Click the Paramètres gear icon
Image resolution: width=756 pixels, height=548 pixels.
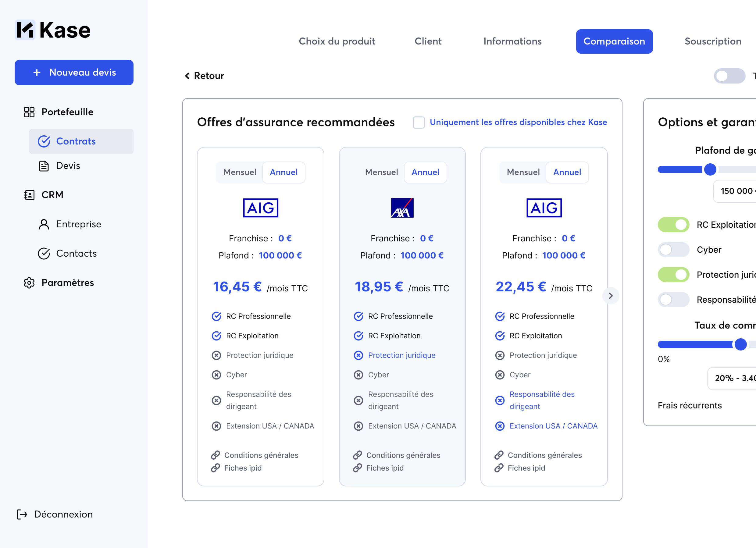pos(29,283)
